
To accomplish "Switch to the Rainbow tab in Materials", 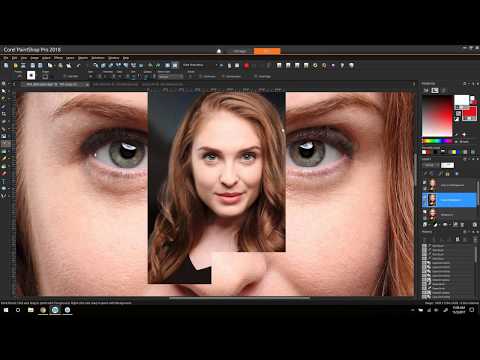I will click(435, 90).
